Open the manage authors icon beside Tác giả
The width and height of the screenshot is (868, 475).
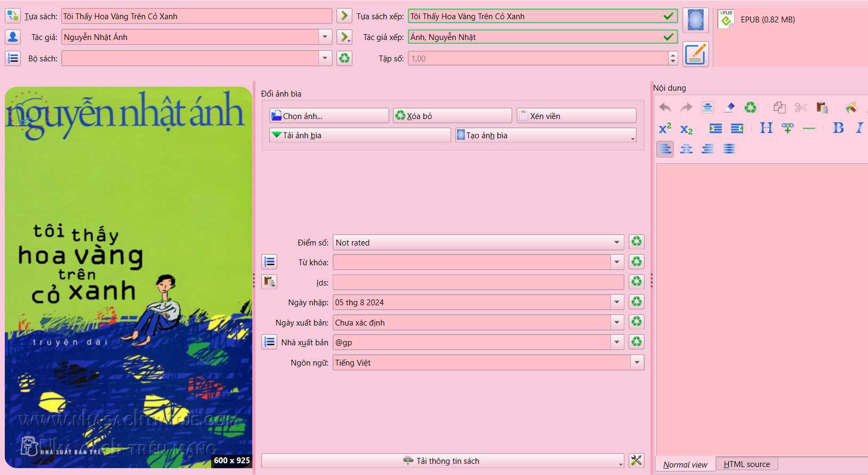click(x=13, y=37)
